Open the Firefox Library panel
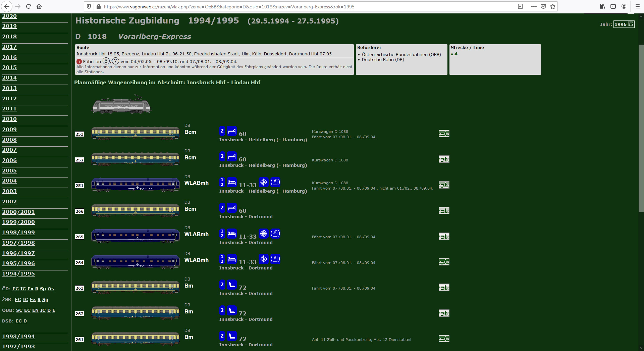This screenshot has width=644, height=351. click(603, 6)
